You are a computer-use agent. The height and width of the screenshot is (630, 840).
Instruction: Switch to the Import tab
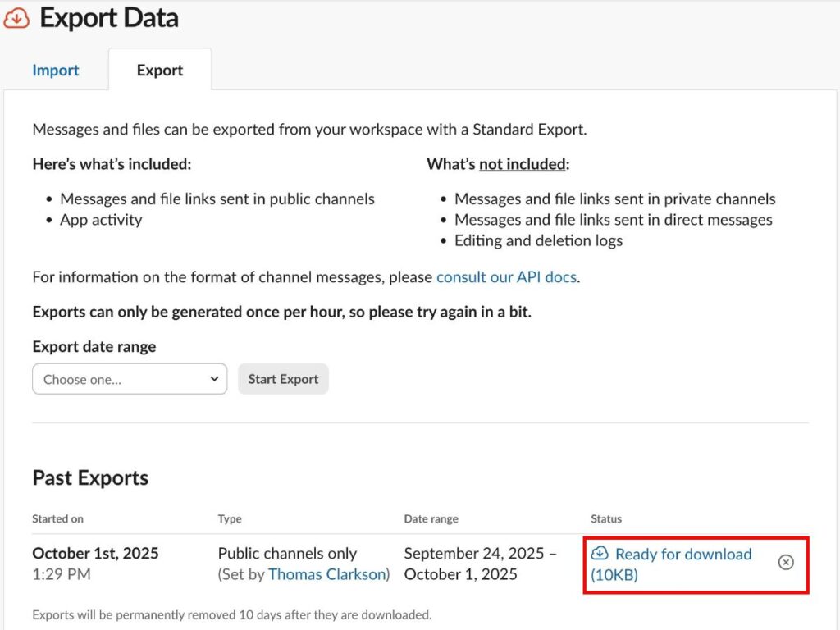56,71
